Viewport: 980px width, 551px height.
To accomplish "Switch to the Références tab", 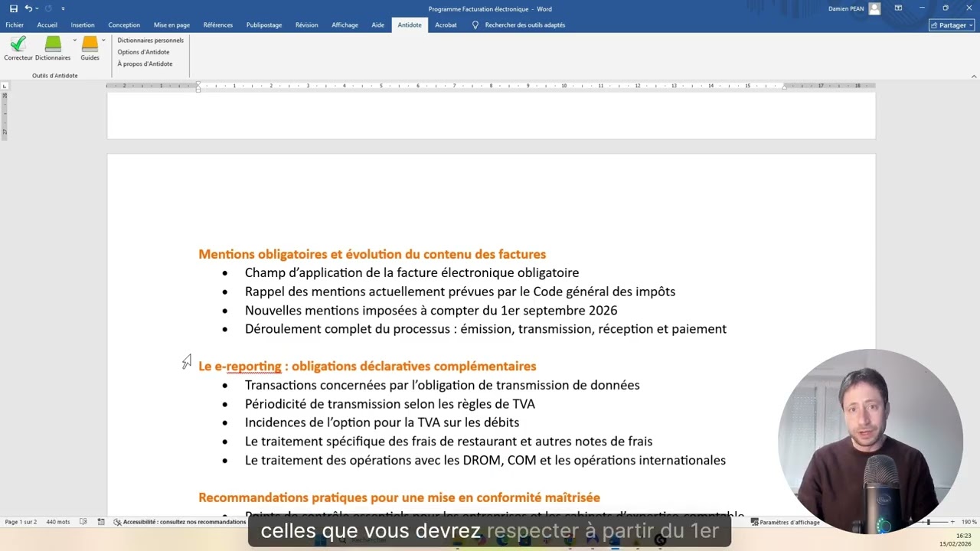I will 218,24.
